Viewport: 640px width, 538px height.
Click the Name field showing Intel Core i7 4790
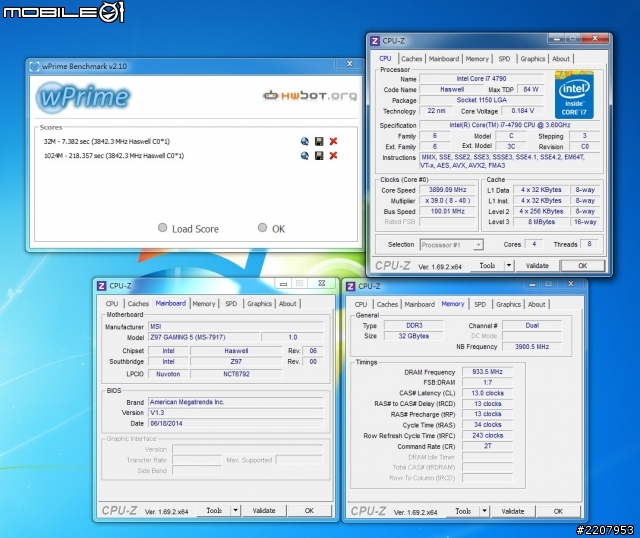pos(482,78)
